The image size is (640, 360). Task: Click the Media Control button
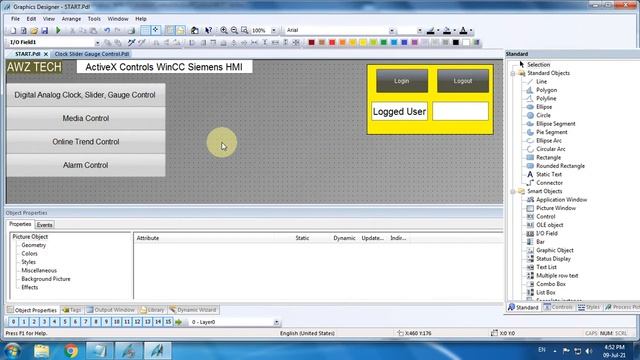pos(86,118)
